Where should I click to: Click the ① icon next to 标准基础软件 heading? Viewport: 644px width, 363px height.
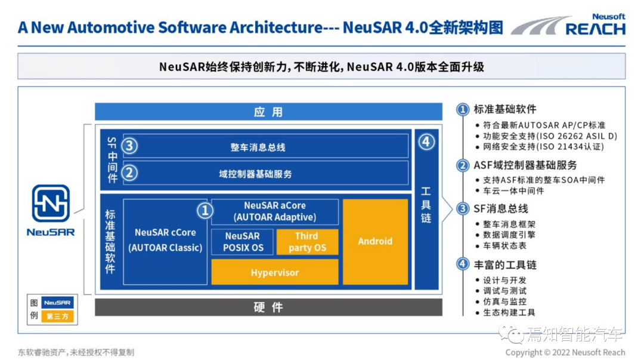coord(463,109)
